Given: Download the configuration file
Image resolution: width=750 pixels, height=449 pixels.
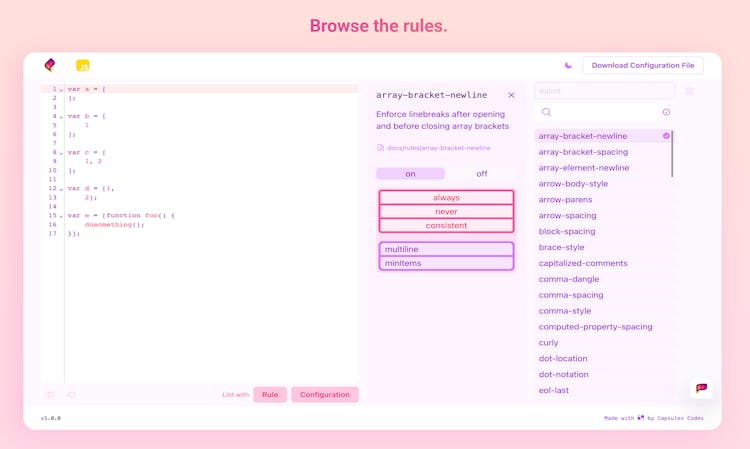Looking at the screenshot, I should coord(642,65).
